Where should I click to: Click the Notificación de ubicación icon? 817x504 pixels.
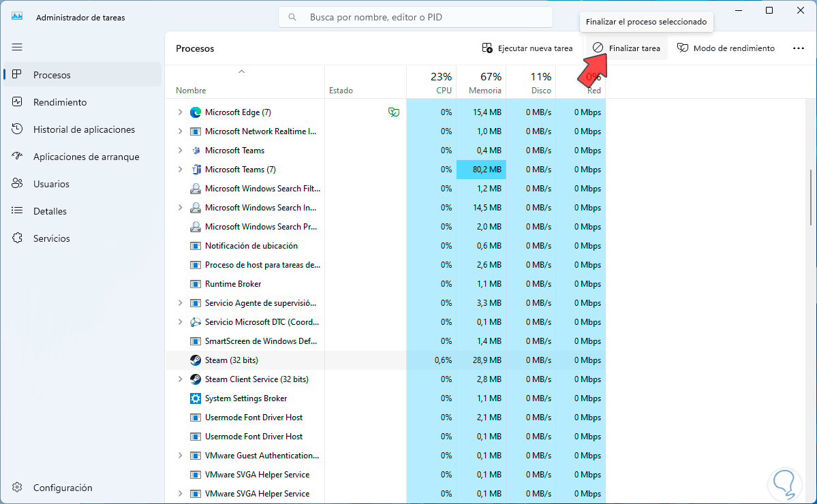click(196, 246)
